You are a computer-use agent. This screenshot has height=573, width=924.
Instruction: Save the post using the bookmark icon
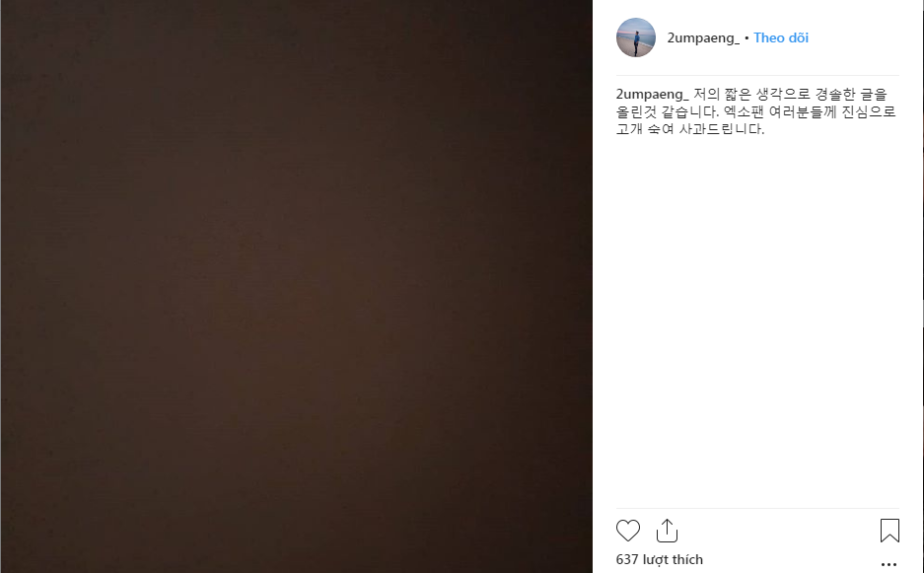click(x=889, y=531)
